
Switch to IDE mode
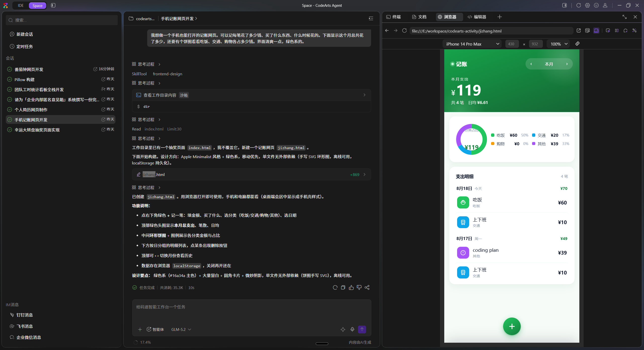pyautogui.click(x=21, y=6)
